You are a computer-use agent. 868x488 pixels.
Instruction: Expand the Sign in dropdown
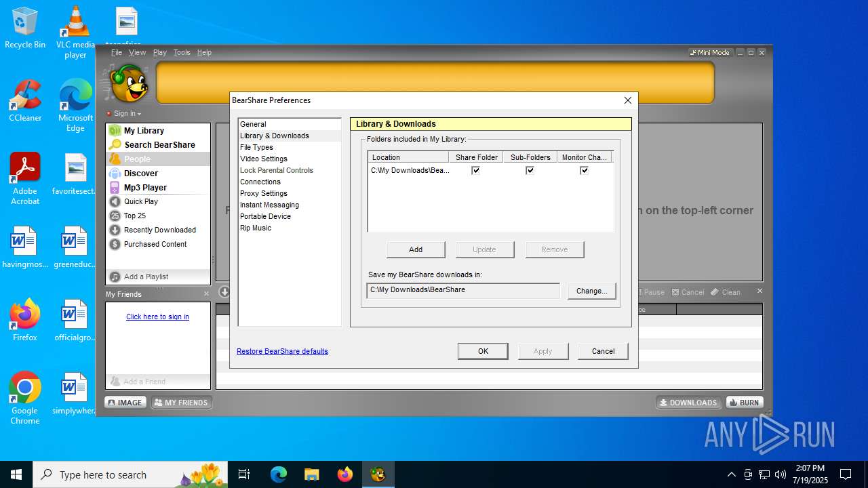coord(127,113)
